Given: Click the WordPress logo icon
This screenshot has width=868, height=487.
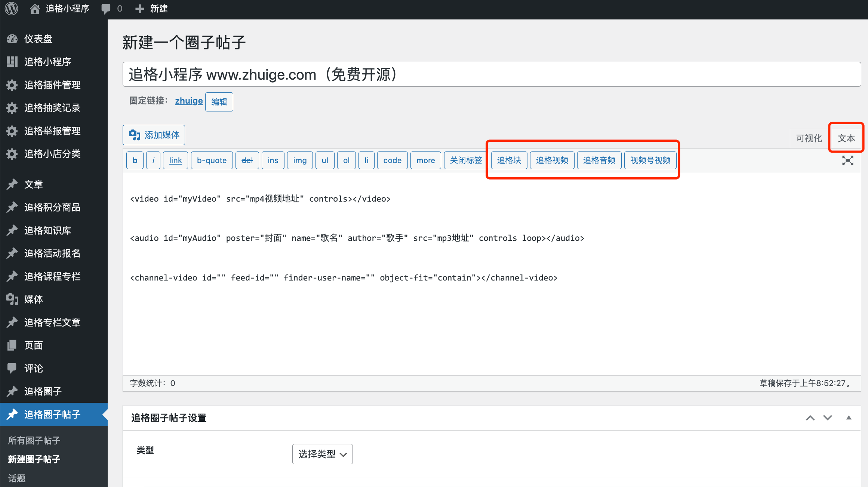Looking at the screenshot, I should pyautogui.click(x=12, y=9).
